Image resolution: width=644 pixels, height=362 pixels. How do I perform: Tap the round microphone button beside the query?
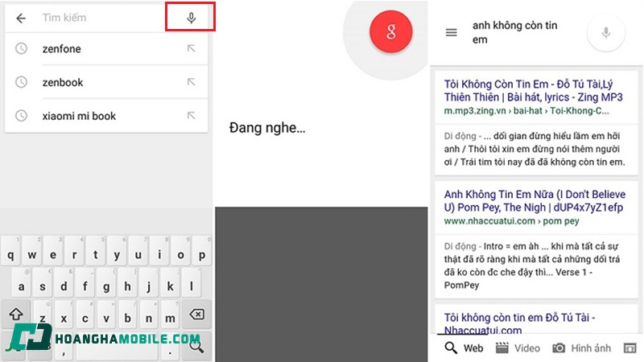coord(606,32)
